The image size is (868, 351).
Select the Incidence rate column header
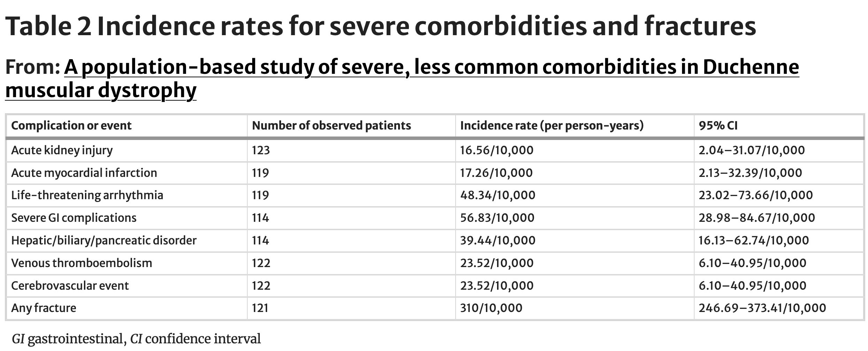click(552, 125)
